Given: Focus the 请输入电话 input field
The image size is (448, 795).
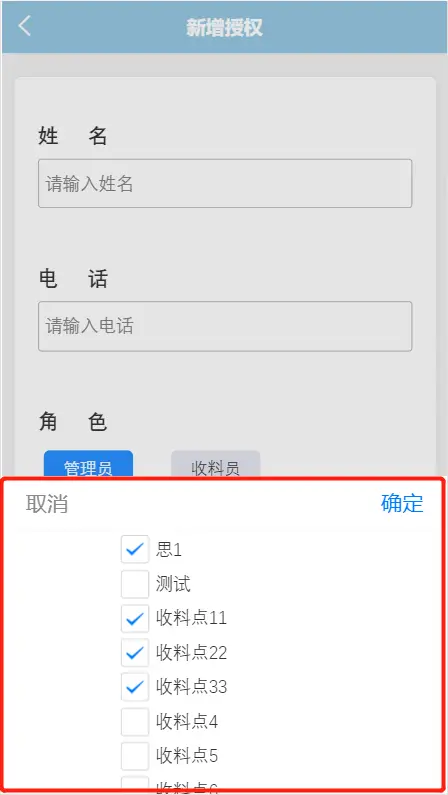Looking at the screenshot, I should point(225,326).
